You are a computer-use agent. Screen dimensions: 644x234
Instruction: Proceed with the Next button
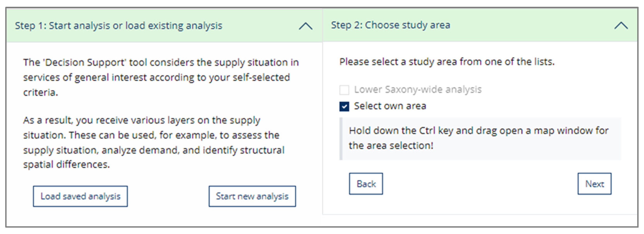(x=594, y=184)
